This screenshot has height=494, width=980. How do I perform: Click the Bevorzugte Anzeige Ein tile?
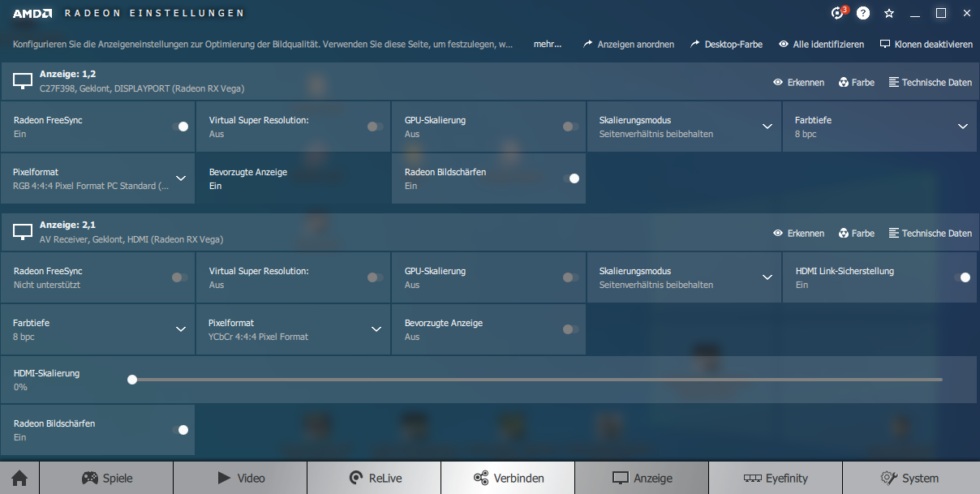(x=293, y=178)
